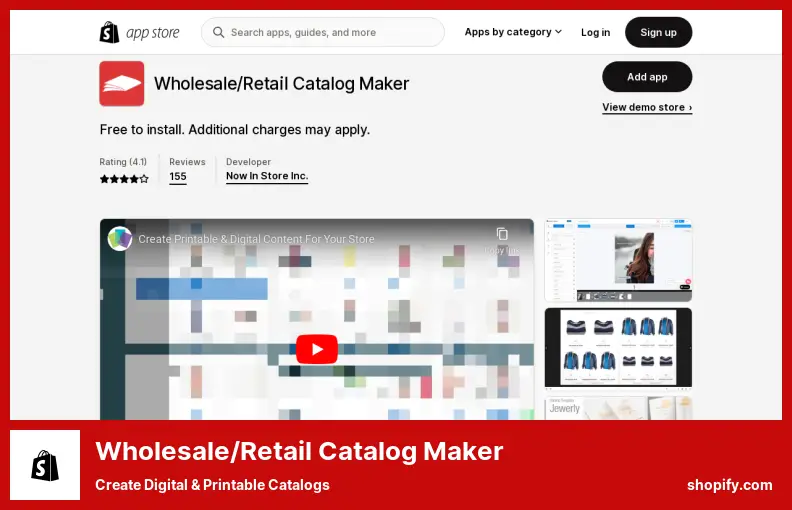Expand Apps by category dropdown
This screenshot has height=510, width=792.
513,32
